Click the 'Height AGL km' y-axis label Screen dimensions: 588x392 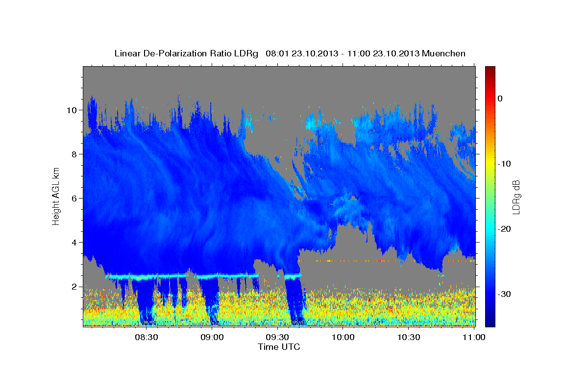(56, 196)
